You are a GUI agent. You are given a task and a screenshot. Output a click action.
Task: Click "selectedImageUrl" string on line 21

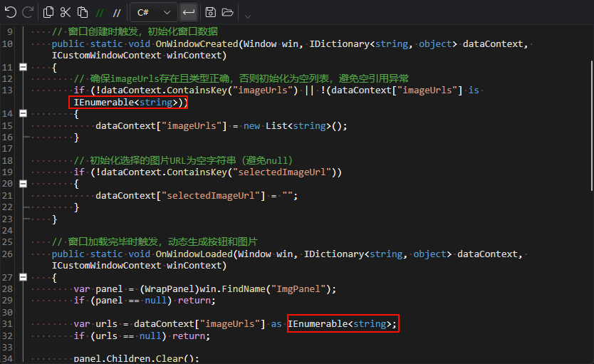tap(211, 196)
